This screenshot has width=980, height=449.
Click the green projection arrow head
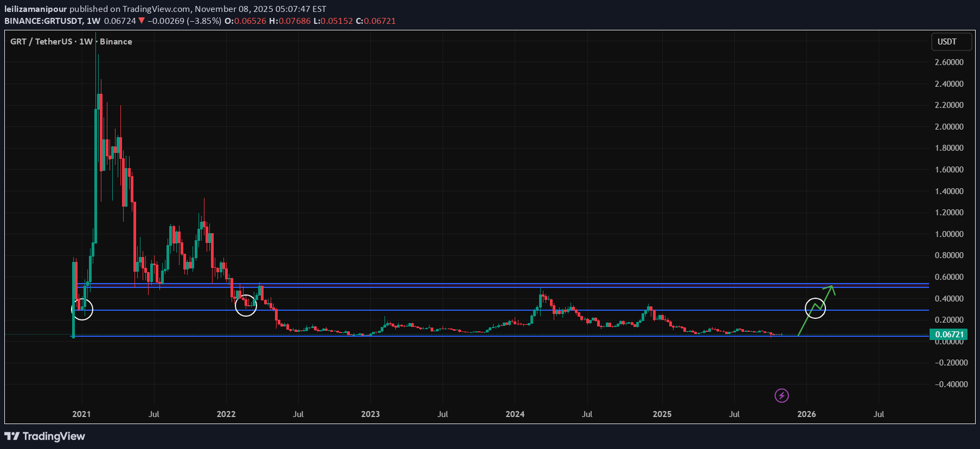[831, 287]
